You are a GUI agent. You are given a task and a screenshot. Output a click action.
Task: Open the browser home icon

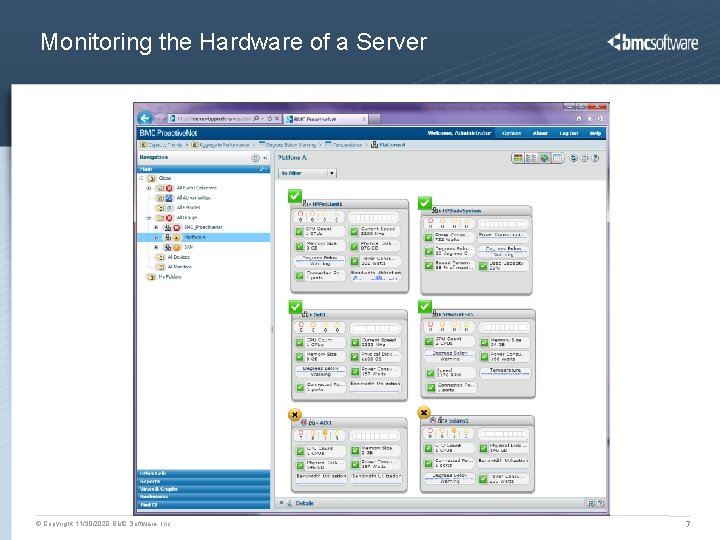[579, 118]
